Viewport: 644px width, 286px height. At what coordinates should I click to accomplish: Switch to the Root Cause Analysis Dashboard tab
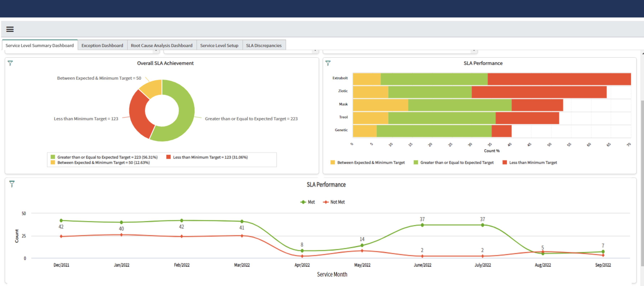[161, 45]
